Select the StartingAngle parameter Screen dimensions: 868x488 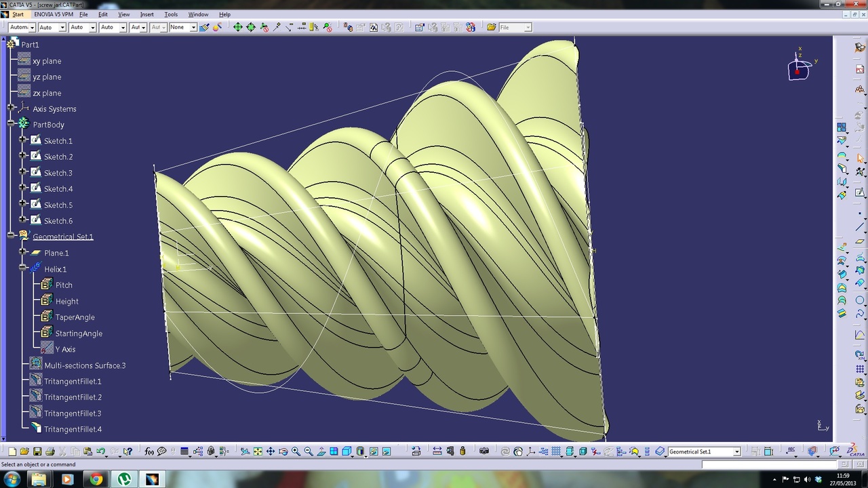(x=79, y=333)
